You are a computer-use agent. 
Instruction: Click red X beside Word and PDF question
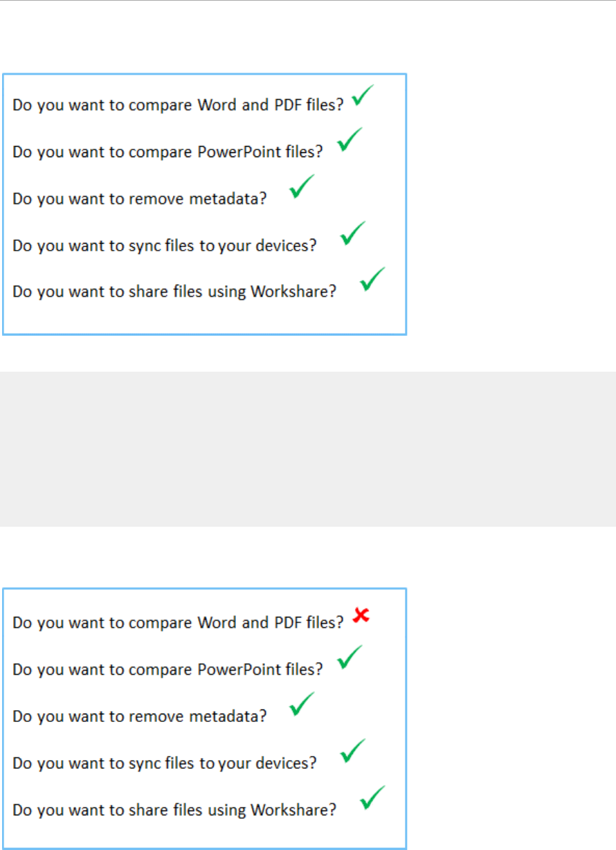pyautogui.click(x=361, y=615)
